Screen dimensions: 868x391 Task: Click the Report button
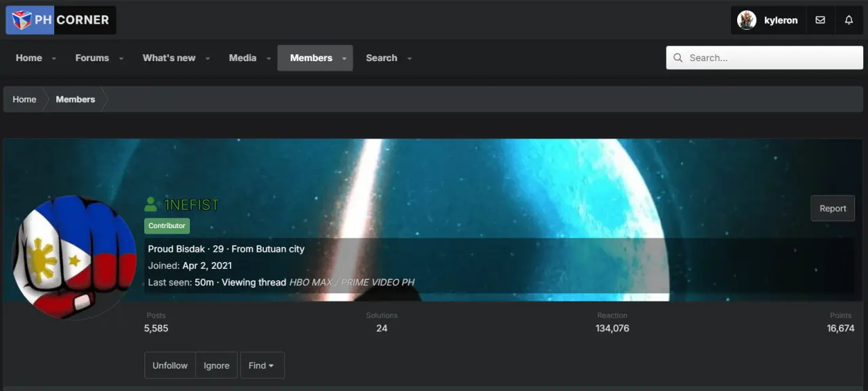tap(833, 208)
